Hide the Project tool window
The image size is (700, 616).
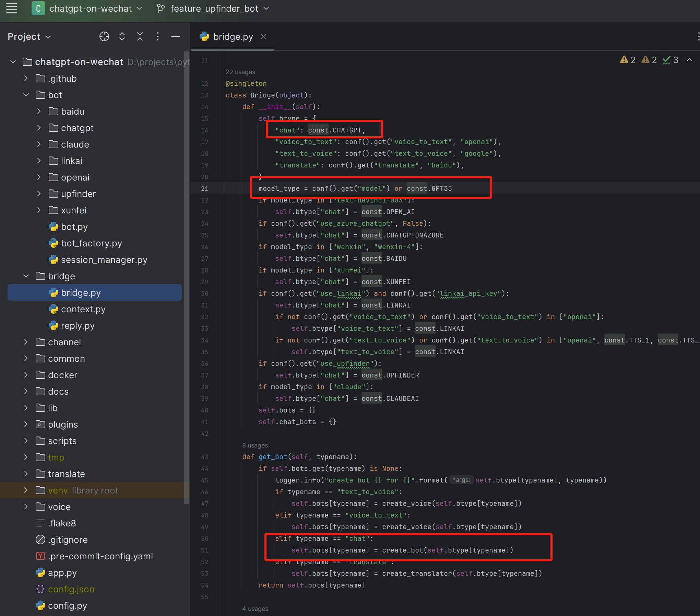176,36
